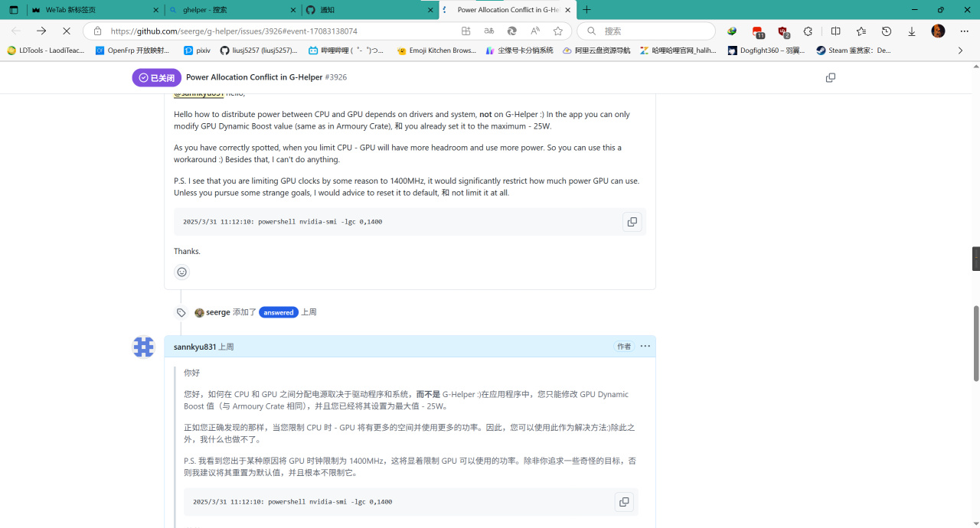Screen dimensions: 980x528
Task: Close the WeTab 新标签页 tab
Action: (x=156, y=10)
